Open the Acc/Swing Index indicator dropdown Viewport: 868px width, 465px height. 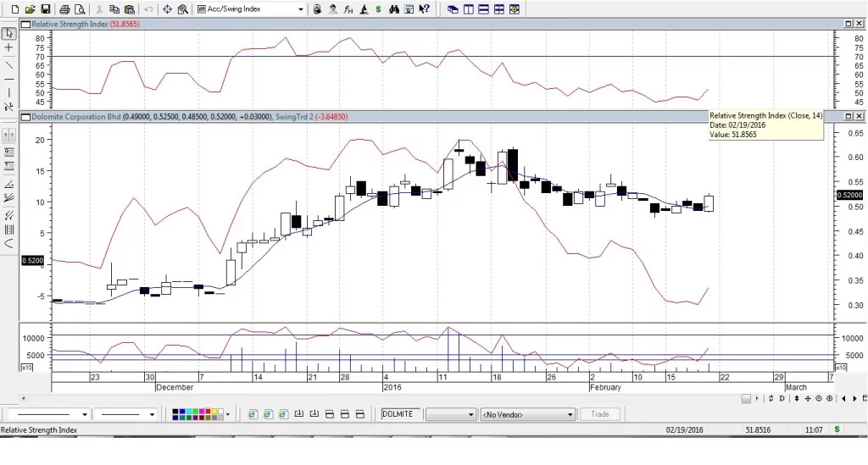(x=301, y=9)
